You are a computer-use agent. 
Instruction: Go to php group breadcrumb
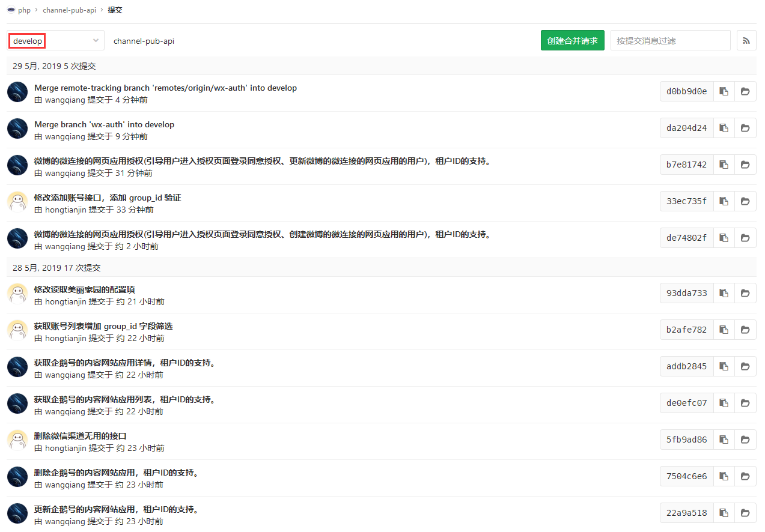(x=24, y=10)
